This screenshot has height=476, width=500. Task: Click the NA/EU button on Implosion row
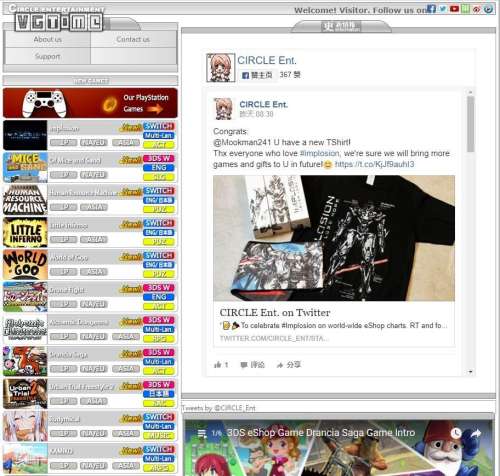(x=94, y=143)
